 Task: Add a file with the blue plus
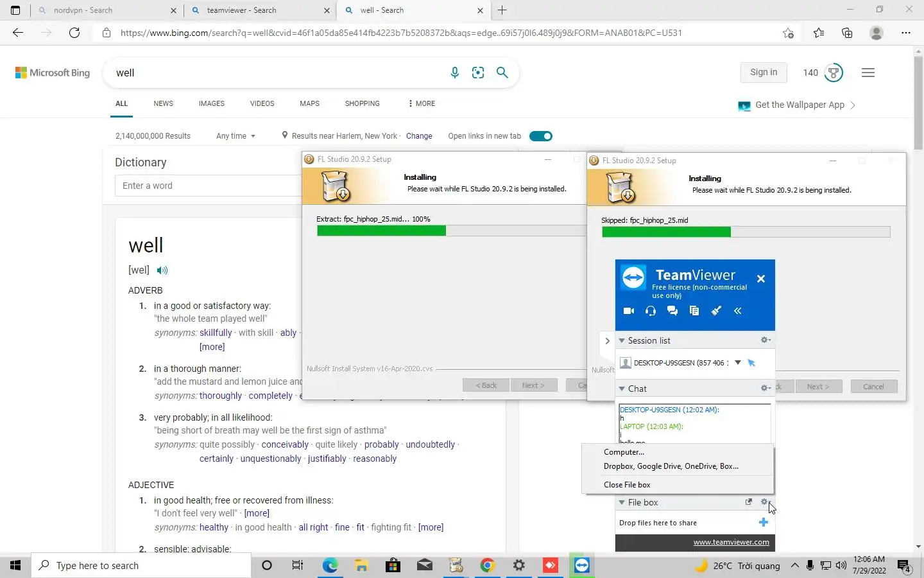point(764,522)
